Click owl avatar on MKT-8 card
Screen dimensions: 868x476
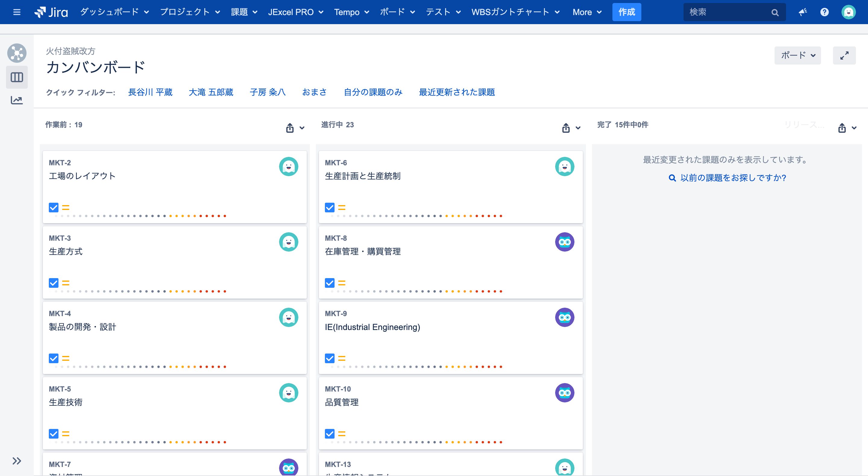(565, 242)
